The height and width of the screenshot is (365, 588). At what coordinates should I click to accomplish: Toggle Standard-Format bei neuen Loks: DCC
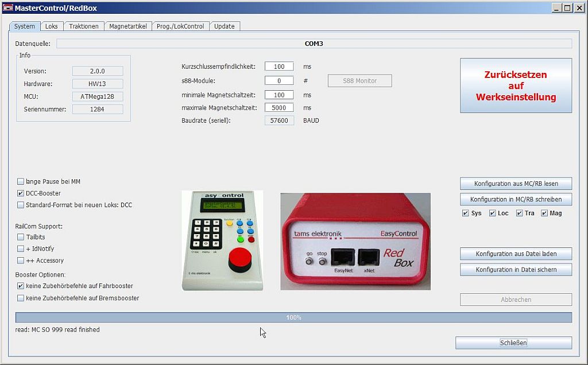(21, 205)
